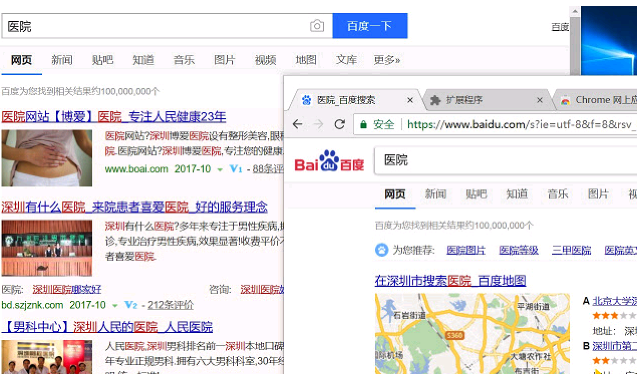Viewport: 638px width, 374px height.
Task: Click the V1 credibility badge icon
Action: 236,168
